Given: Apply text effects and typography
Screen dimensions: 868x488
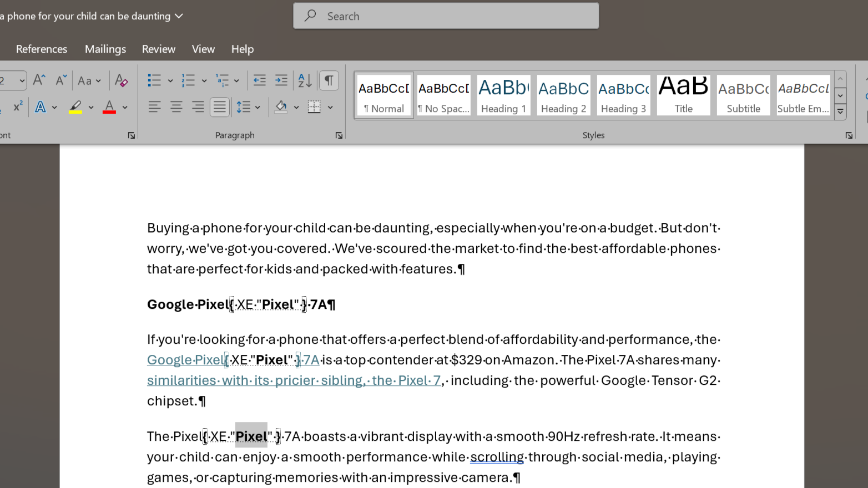Looking at the screenshot, I should [41, 106].
